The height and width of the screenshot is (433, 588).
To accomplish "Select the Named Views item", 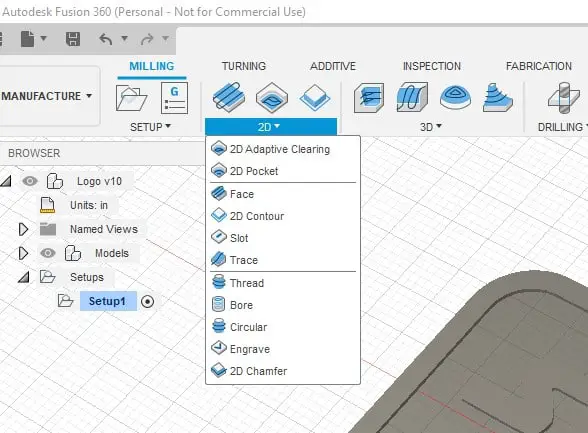I will click(x=104, y=229).
